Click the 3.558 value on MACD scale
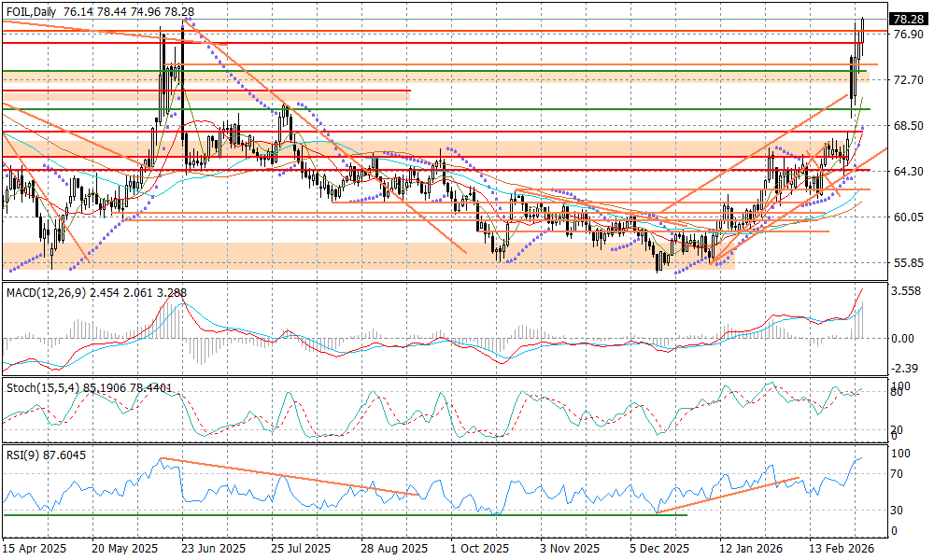The width and height of the screenshot is (934, 560). [x=908, y=291]
